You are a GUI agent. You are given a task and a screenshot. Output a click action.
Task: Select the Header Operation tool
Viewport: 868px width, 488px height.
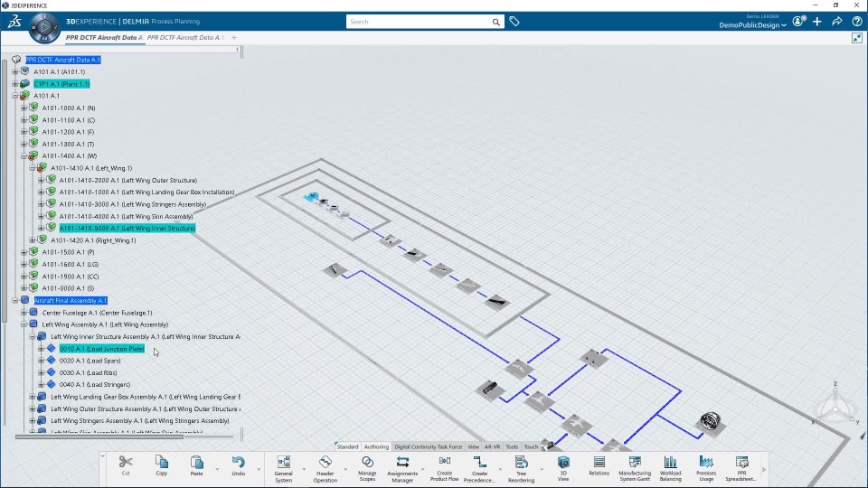325,463
